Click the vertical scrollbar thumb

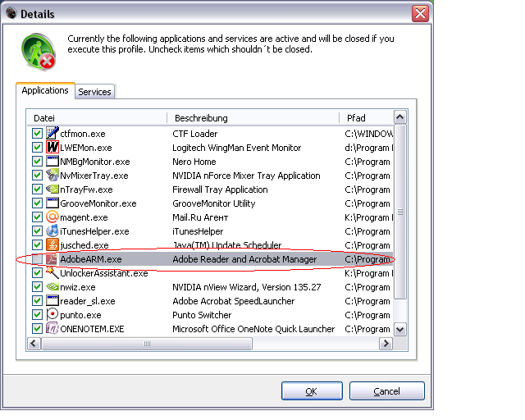400,212
